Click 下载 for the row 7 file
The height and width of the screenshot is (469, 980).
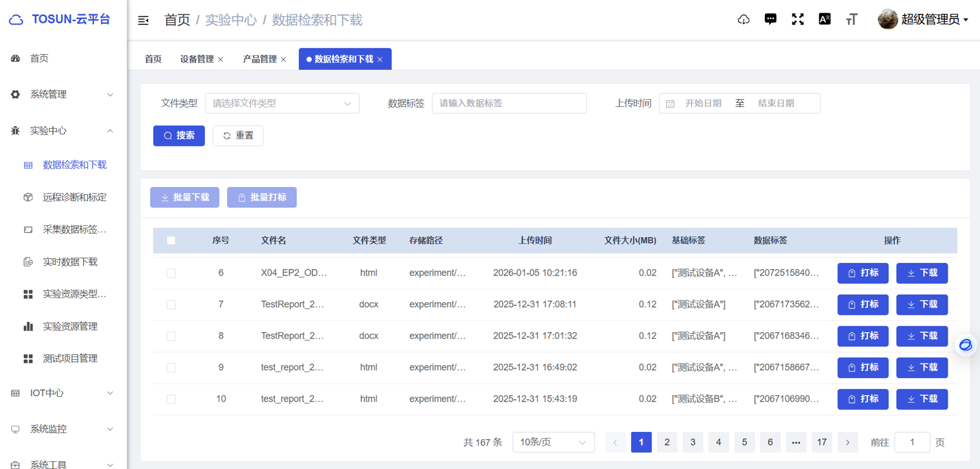click(x=921, y=305)
